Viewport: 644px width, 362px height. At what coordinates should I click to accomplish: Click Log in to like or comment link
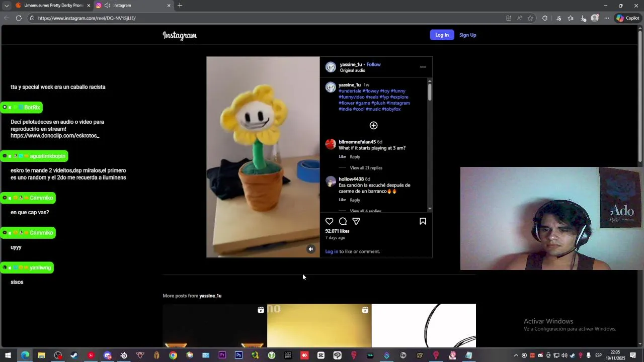coord(332,251)
